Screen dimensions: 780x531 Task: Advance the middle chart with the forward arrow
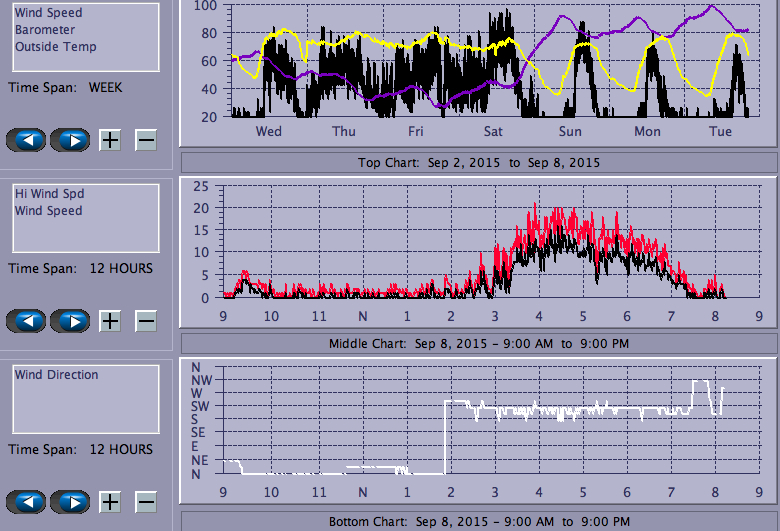coord(70,321)
